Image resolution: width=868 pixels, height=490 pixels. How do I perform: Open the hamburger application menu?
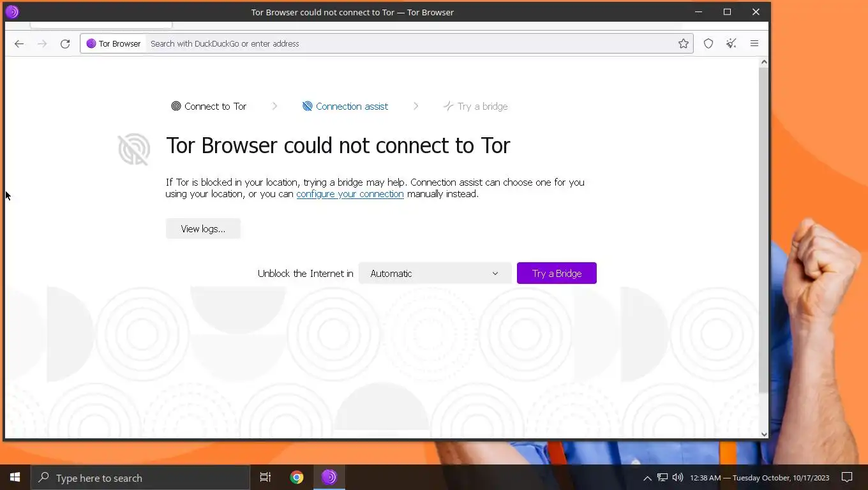click(x=754, y=43)
